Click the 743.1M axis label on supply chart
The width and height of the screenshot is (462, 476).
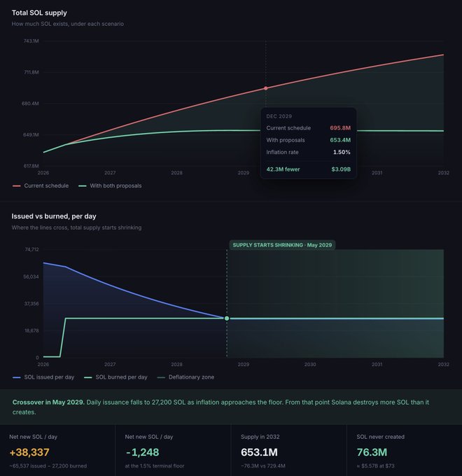click(x=31, y=41)
